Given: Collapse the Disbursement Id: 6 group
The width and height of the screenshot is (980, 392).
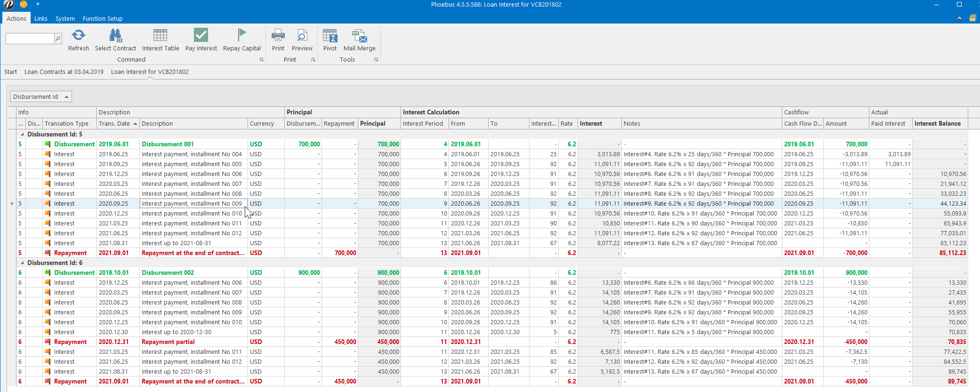Looking at the screenshot, I should tap(22, 263).
